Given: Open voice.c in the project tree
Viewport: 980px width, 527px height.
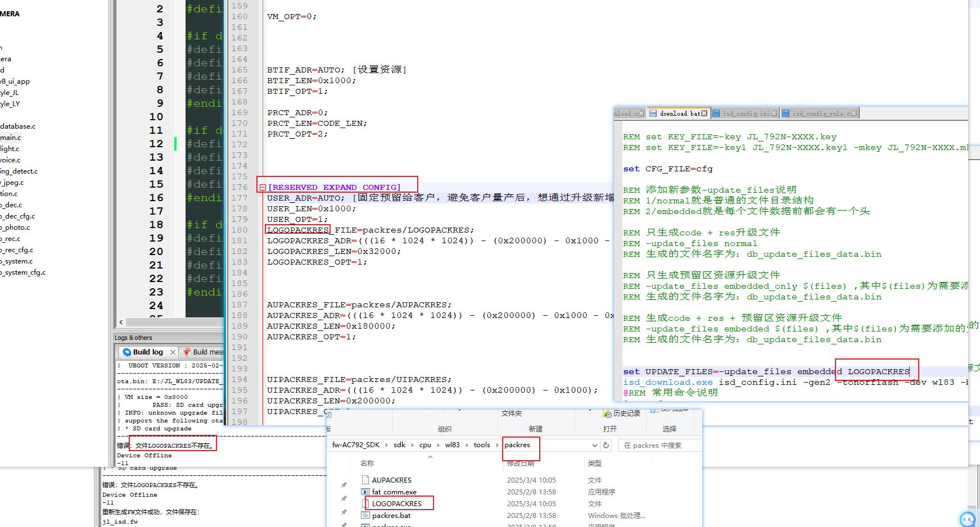Looking at the screenshot, I should pos(10,160).
